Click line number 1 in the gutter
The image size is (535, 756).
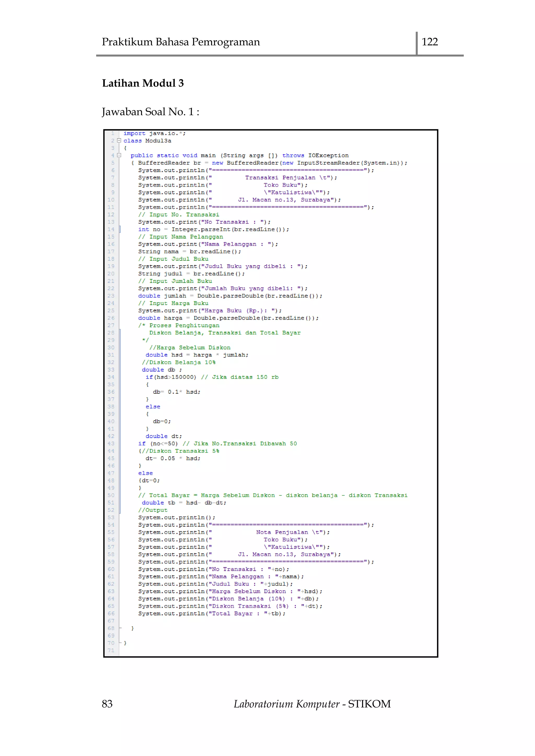113,133
